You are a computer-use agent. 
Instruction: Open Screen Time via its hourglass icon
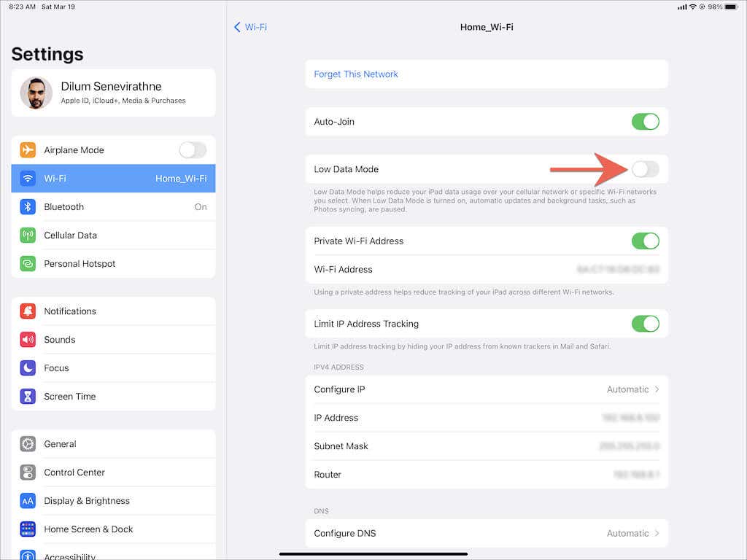[28, 396]
